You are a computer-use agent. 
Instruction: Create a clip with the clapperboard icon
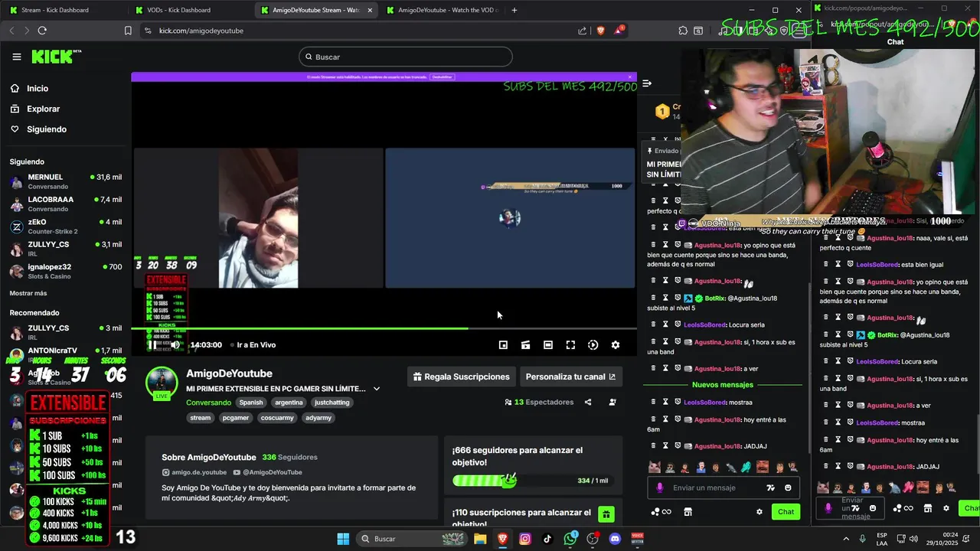pyautogui.click(x=525, y=345)
